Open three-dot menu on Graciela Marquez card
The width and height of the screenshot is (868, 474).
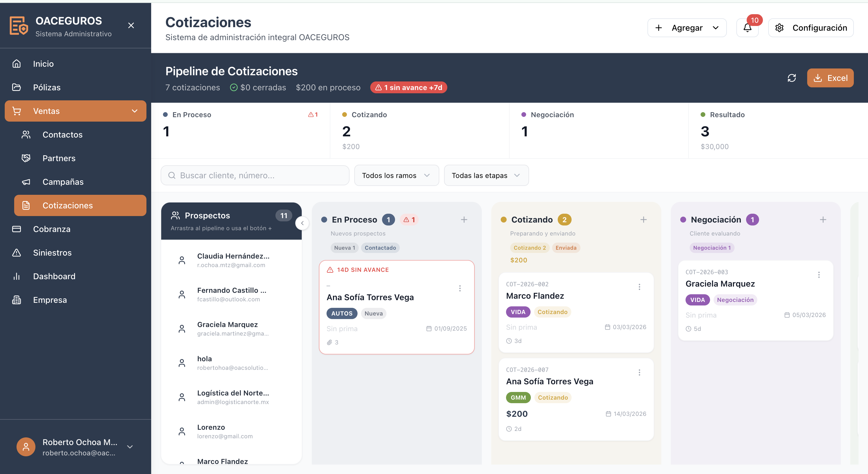point(818,275)
